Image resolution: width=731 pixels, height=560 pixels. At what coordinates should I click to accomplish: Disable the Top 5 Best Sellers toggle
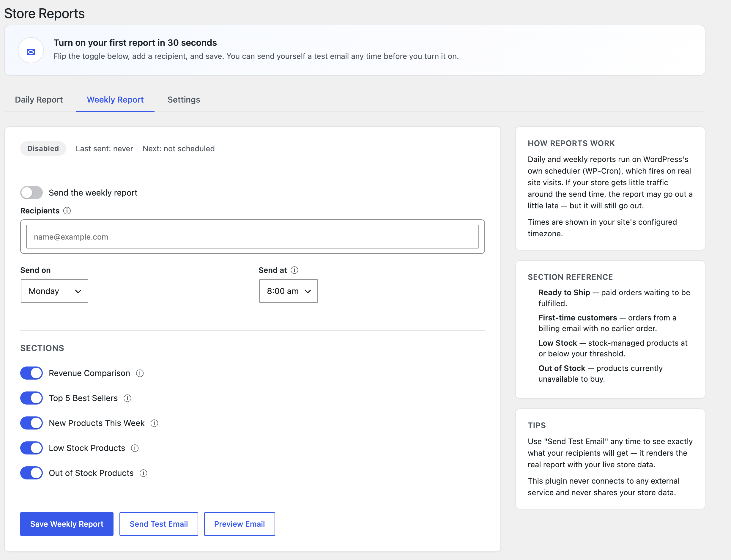(x=32, y=398)
